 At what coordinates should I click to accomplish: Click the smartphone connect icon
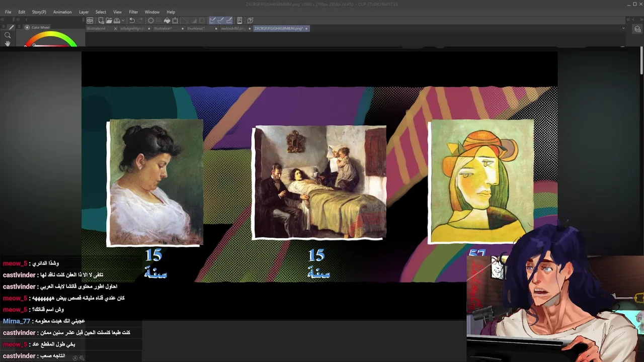pyautogui.click(x=239, y=21)
